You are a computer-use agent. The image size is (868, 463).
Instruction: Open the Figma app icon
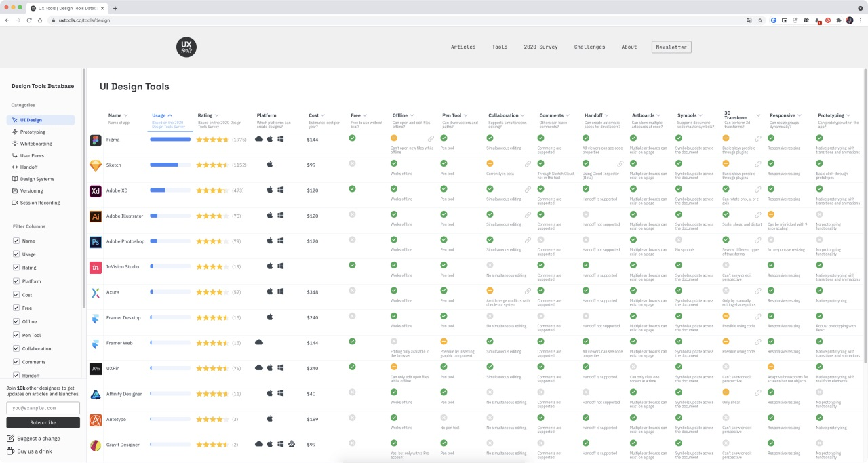(96, 140)
